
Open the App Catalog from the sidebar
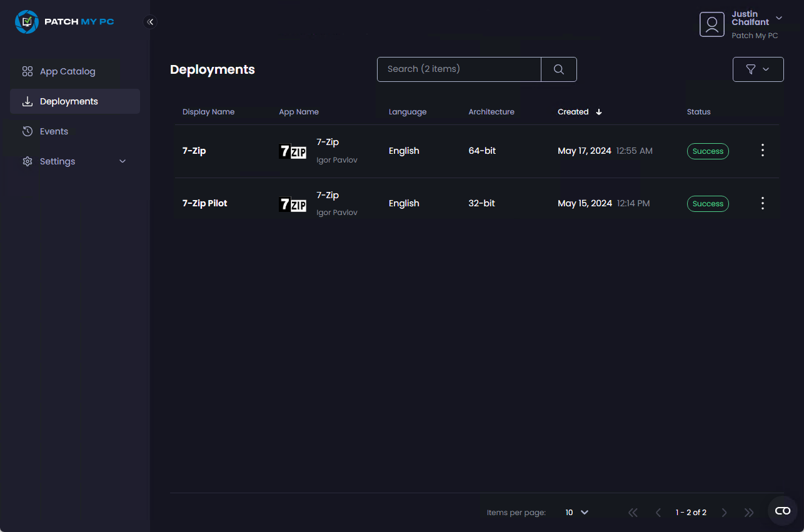67,71
